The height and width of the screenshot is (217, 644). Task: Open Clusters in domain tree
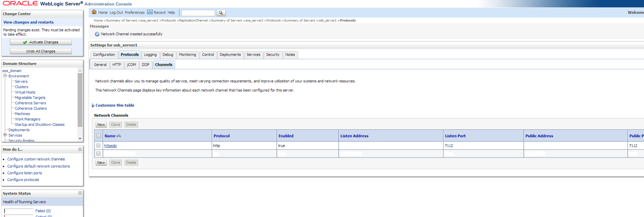pos(22,87)
